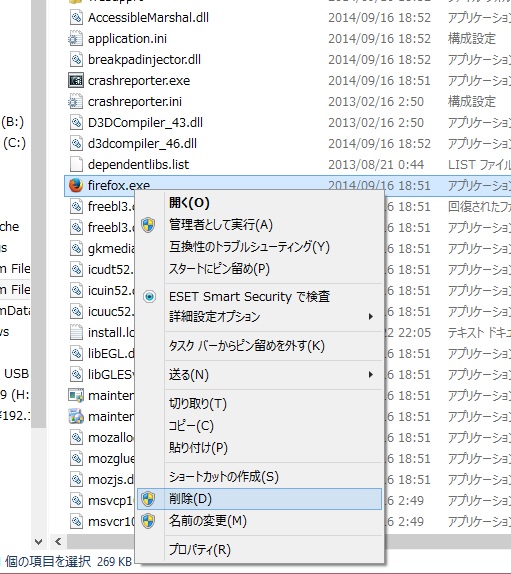Click the shield icon beside 名前の変更

click(x=148, y=521)
